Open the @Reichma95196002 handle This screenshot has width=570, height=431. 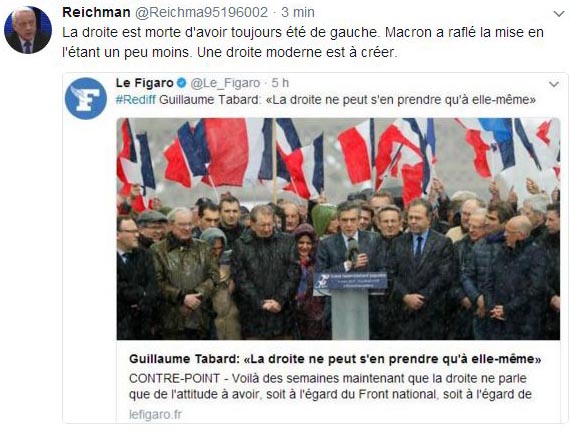coord(202,12)
